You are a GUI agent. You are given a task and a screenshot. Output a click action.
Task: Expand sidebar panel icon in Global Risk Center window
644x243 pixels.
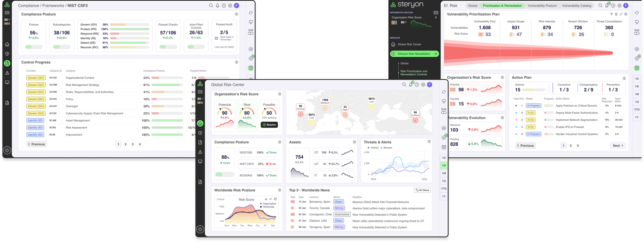(x=200, y=92)
